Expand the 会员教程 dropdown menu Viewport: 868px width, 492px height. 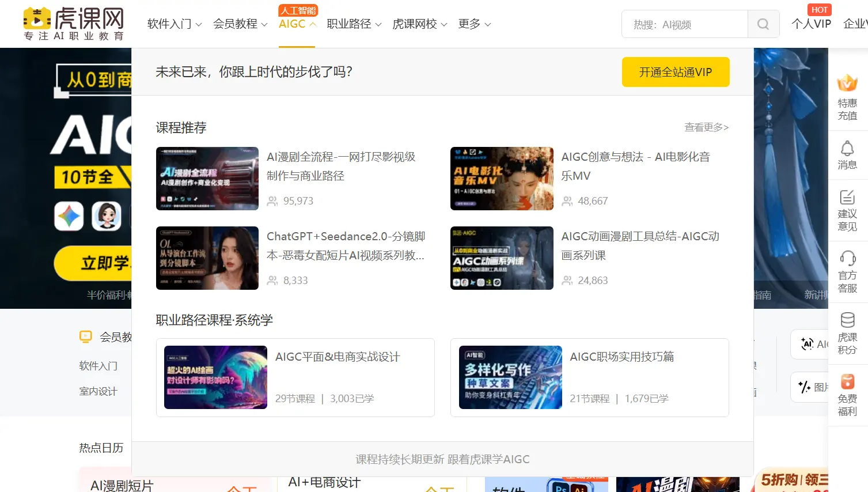tap(240, 24)
